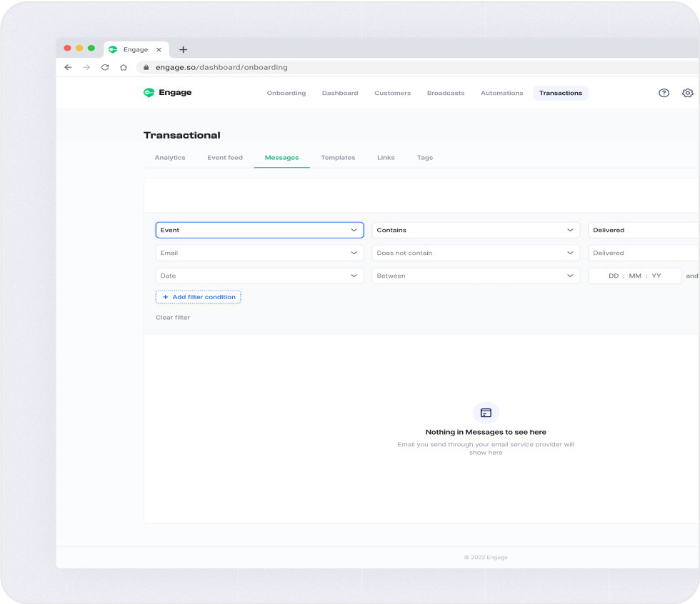Go back with the browser back arrow
Image resolution: width=700 pixels, height=604 pixels.
coord(68,67)
